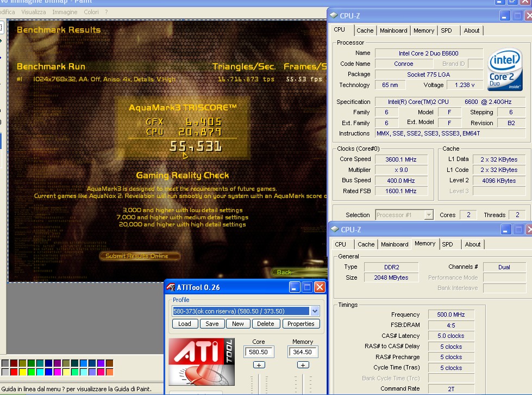Create a New ATITool profile

coord(238,324)
